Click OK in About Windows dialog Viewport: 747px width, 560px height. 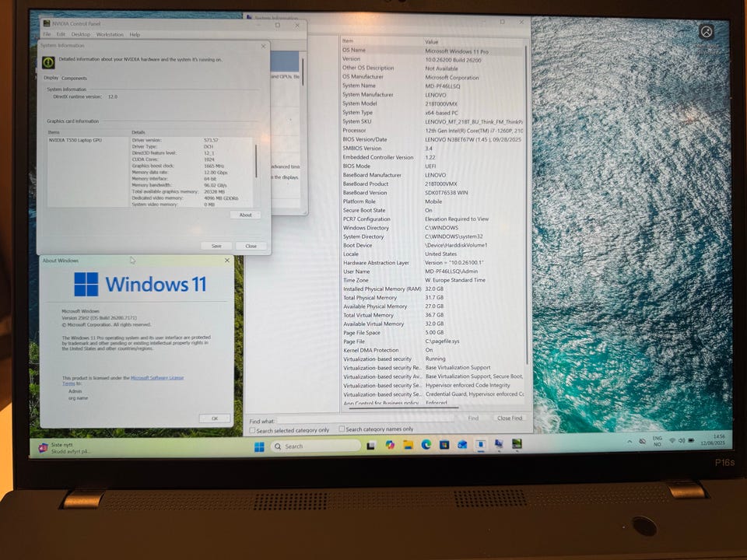coord(215,418)
